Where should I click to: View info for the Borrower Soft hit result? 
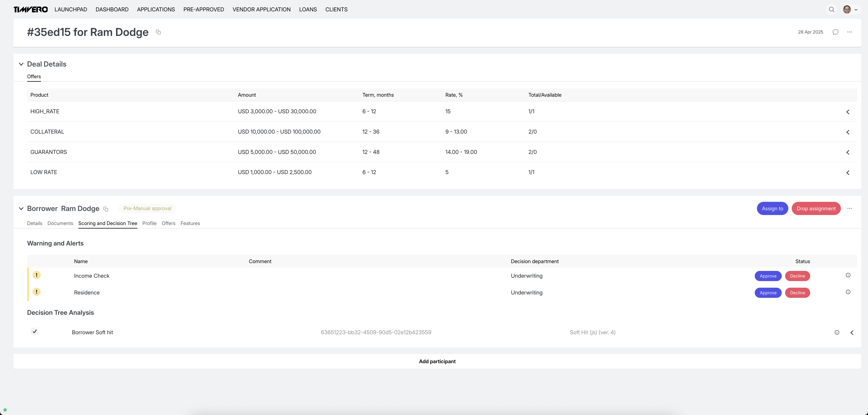pyautogui.click(x=837, y=333)
